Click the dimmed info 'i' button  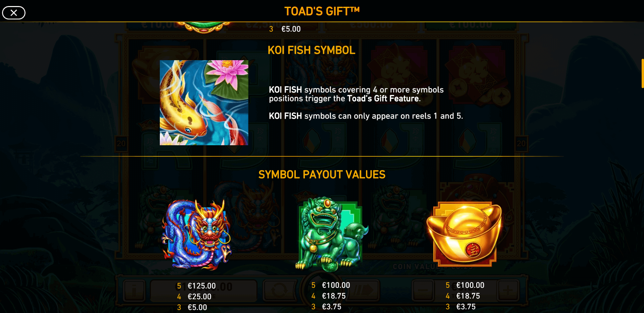point(134,290)
